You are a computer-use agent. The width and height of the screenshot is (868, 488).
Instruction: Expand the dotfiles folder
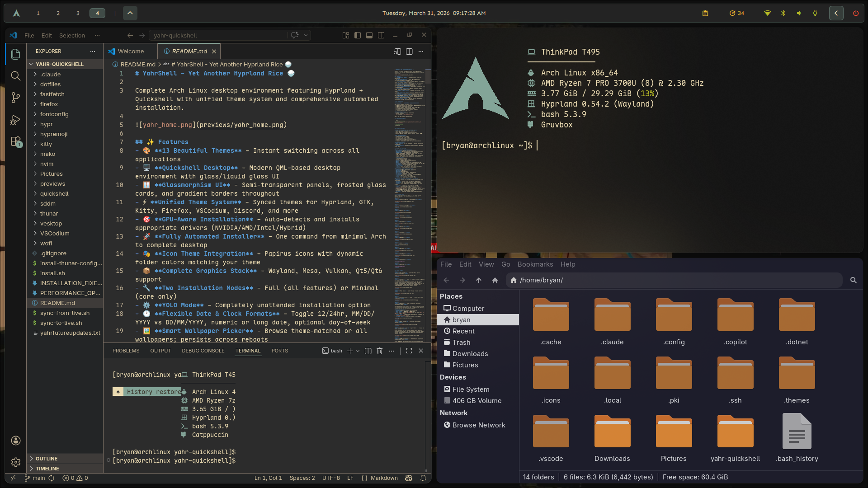[50, 84]
